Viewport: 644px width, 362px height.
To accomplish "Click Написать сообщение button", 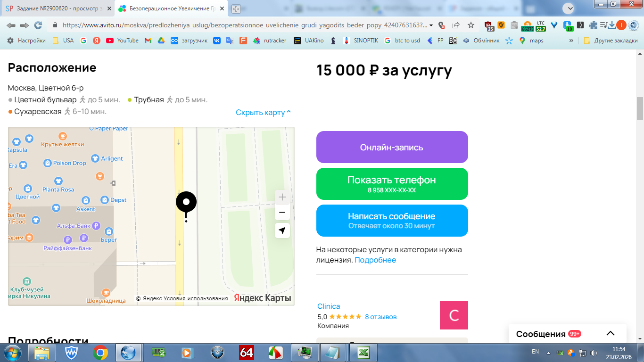I will click(392, 221).
